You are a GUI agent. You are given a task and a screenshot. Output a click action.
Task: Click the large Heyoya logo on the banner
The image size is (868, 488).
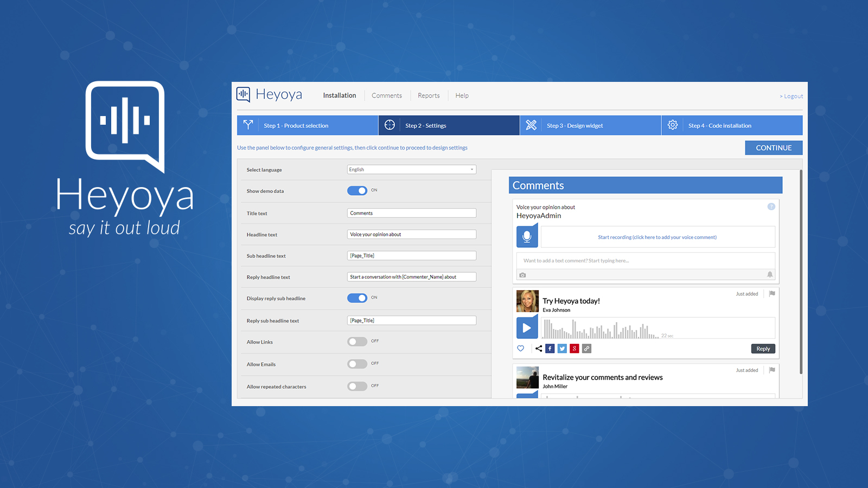[125, 127]
